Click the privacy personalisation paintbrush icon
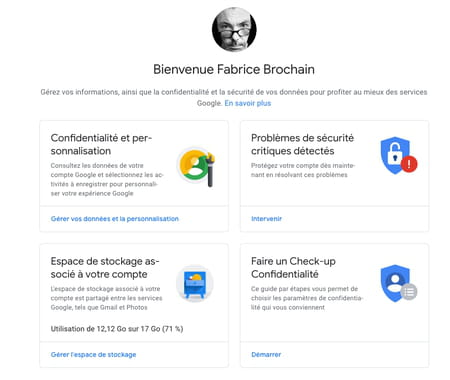Viewport: 450px width, 380px height. pyautogui.click(x=197, y=167)
